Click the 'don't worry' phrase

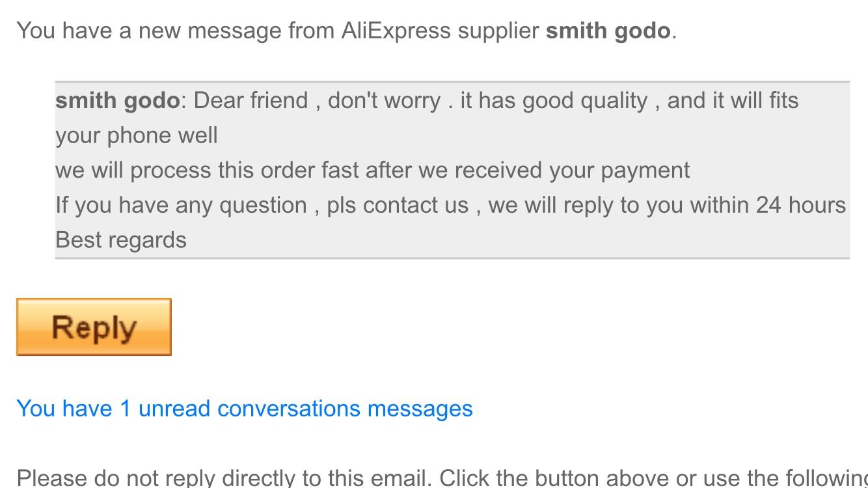384,100
